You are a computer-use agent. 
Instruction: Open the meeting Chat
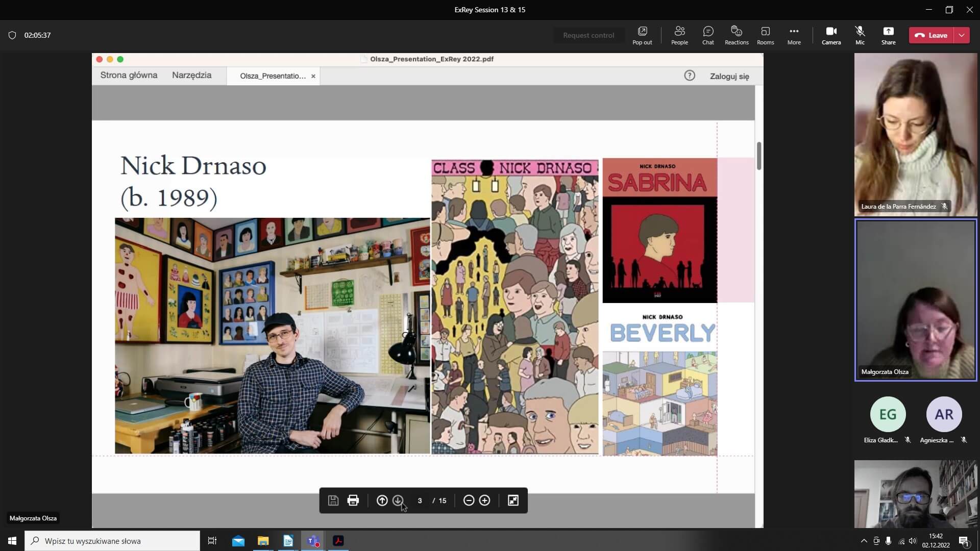click(x=708, y=35)
